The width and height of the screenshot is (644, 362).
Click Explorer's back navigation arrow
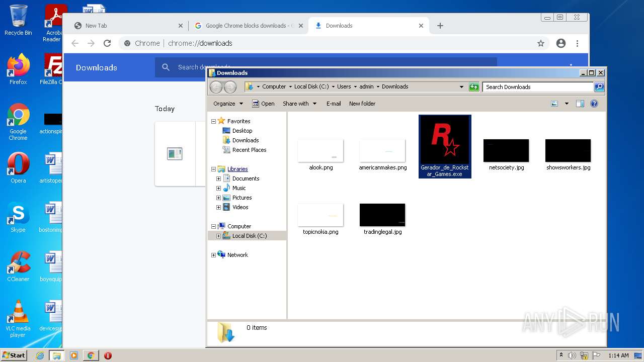[x=216, y=87]
